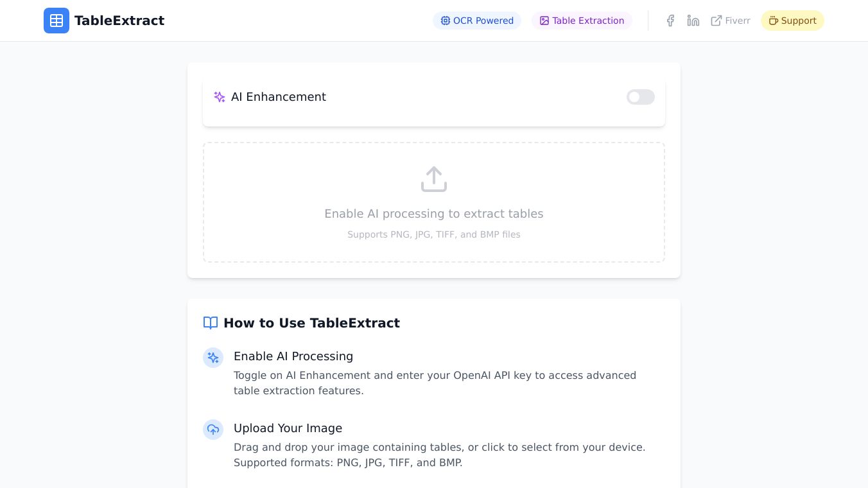Click the TableExtract title text

pyautogui.click(x=119, y=21)
